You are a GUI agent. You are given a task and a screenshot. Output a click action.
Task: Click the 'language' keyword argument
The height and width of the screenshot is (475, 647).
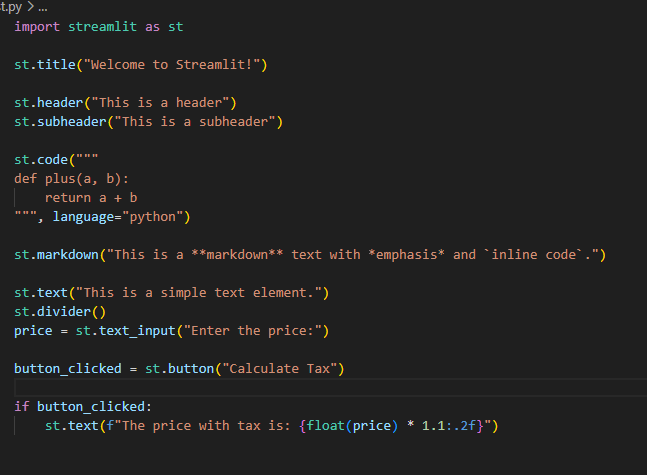coord(83,217)
